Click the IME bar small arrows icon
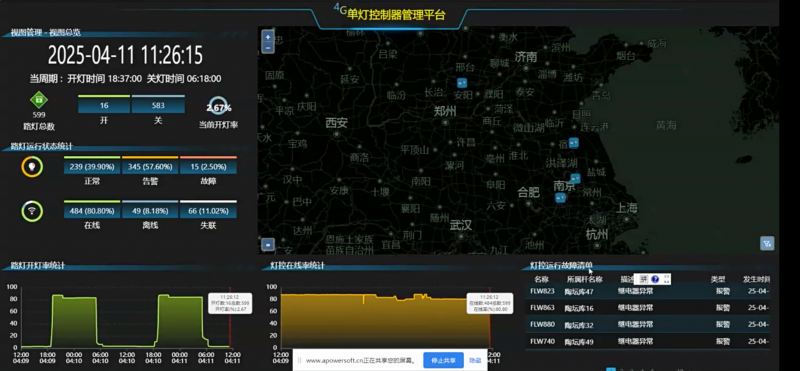The width and height of the screenshot is (800, 371). coord(666,279)
